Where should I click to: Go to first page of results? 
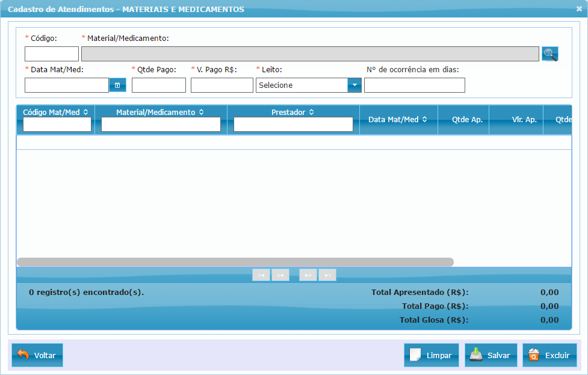point(261,275)
